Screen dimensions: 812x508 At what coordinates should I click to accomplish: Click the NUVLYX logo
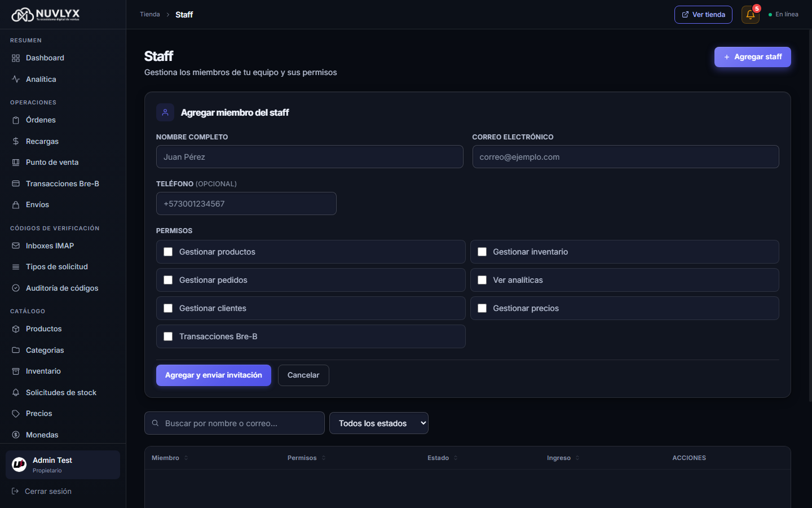[46, 15]
